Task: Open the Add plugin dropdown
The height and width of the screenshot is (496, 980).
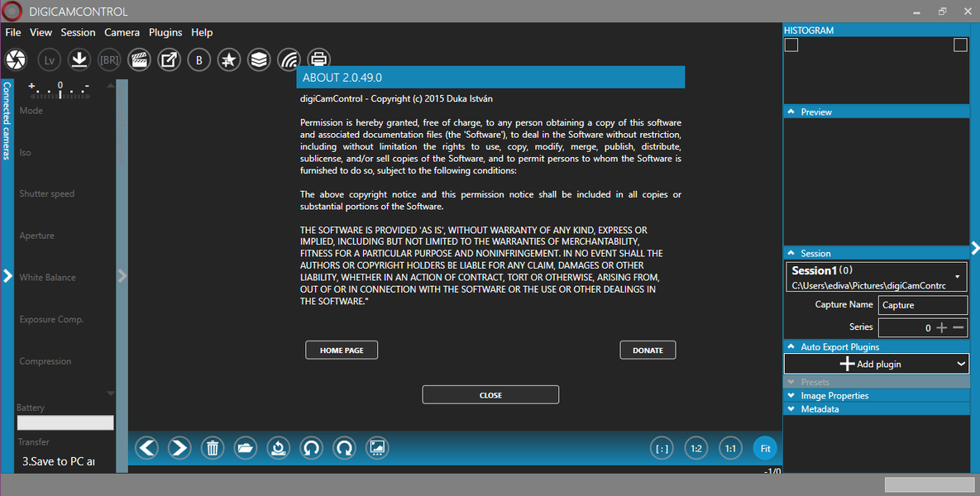Action: pyautogui.click(x=876, y=364)
